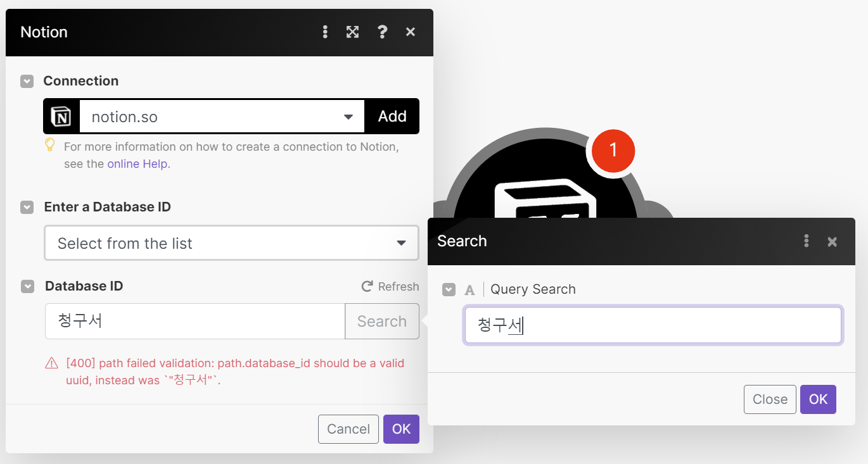Click the Refresh text link
Image resolution: width=868 pixels, height=464 pixels.
[x=399, y=287]
